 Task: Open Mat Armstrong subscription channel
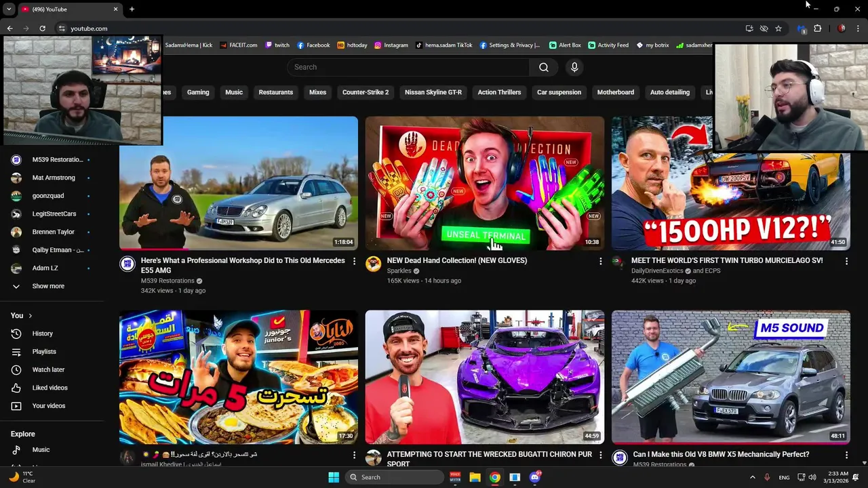pos(52,178)
